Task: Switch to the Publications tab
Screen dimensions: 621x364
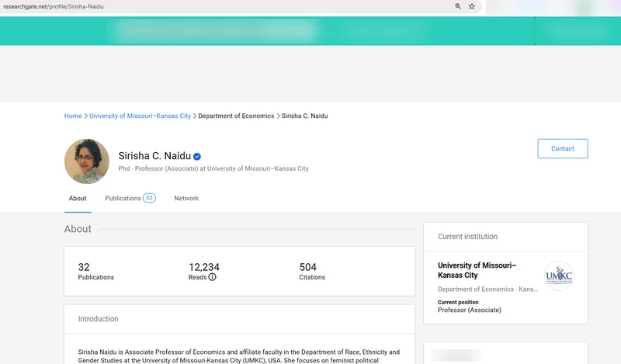Action: tap(130, 199)
